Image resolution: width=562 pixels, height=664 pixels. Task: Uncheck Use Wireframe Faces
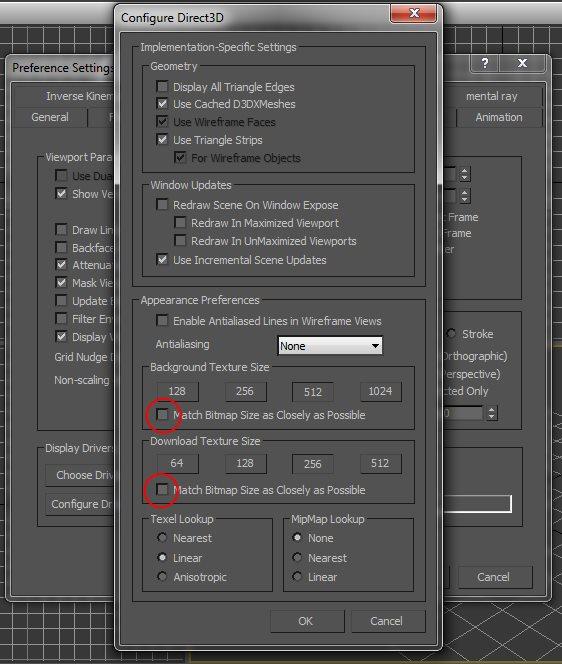(162, 122)
